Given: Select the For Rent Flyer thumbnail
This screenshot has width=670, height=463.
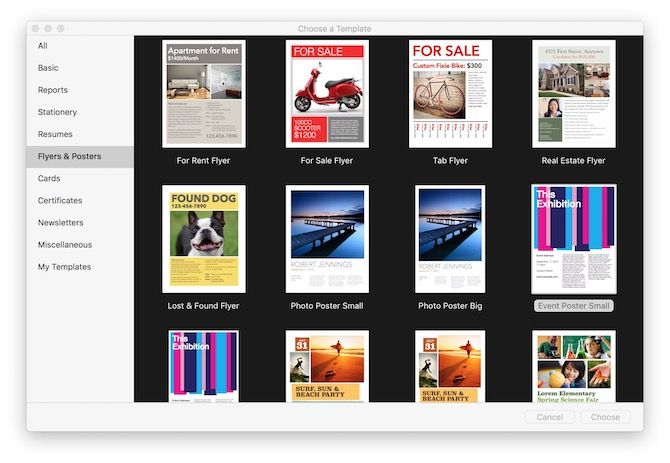Looking at the screenshot, I should point(204,94).
